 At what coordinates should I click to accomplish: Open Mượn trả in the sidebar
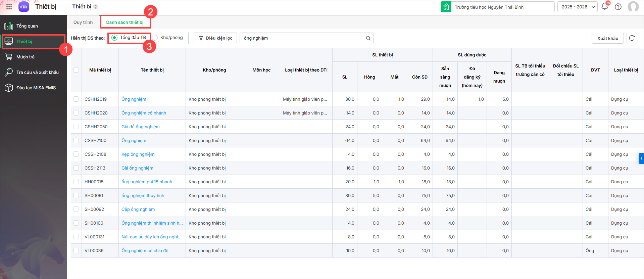point(26,57)
